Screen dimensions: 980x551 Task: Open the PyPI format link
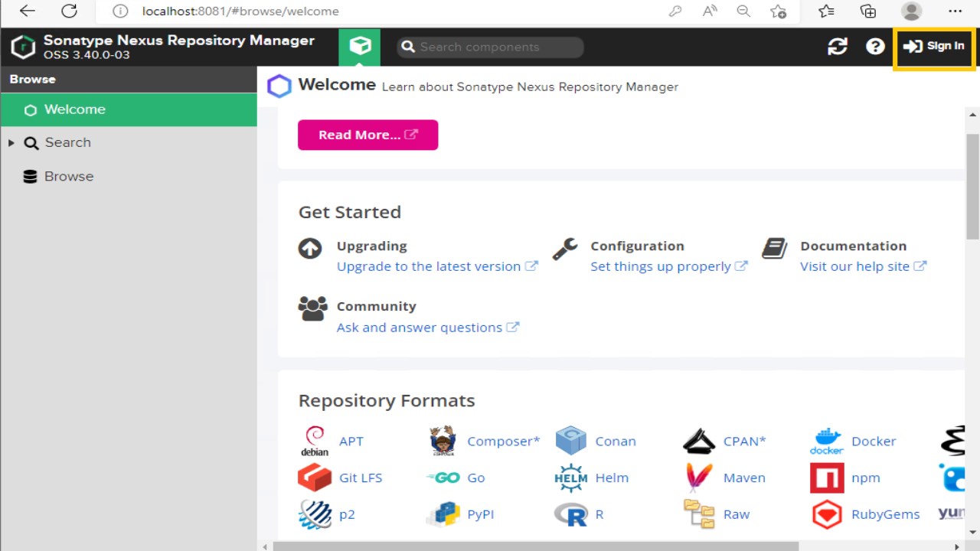point(481,514)
